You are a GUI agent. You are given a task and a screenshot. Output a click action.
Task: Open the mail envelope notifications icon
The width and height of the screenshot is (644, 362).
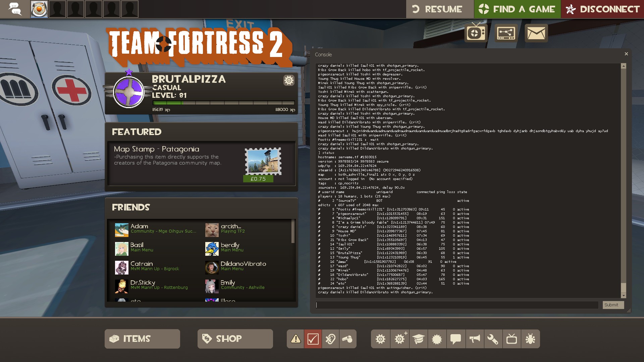point(536,33)
